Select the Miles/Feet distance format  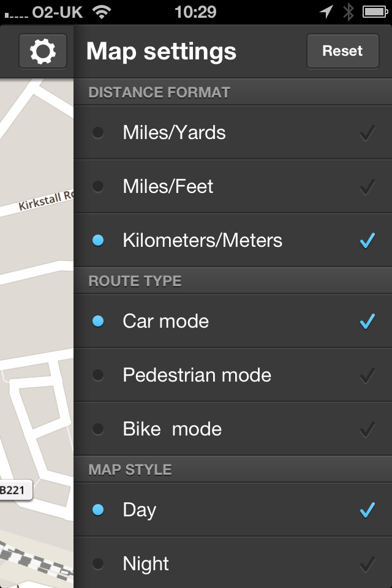168,186
